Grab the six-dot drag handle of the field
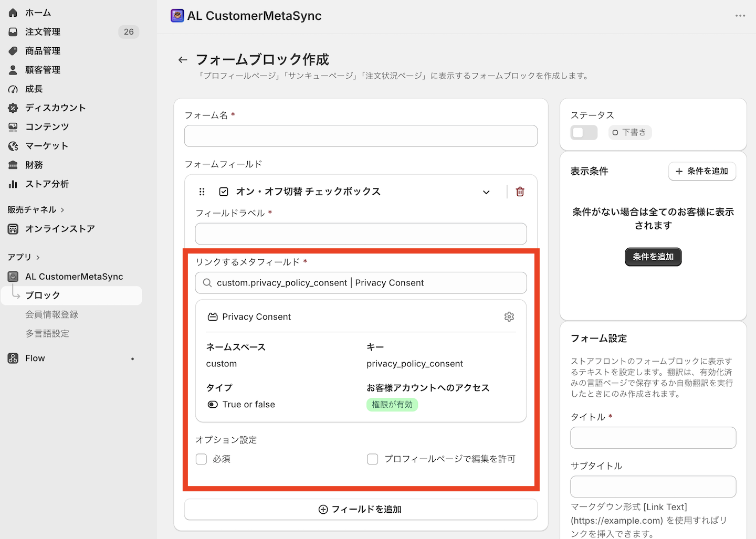756x539 pixels. click(202, 192)
